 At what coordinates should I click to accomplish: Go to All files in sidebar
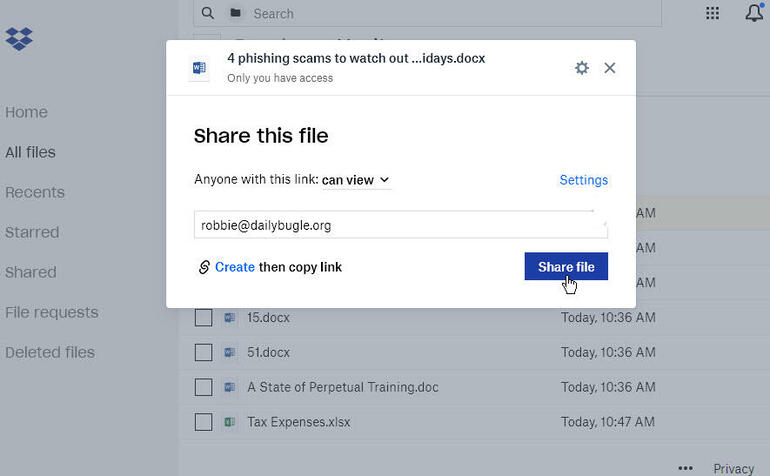coord(30,152)
